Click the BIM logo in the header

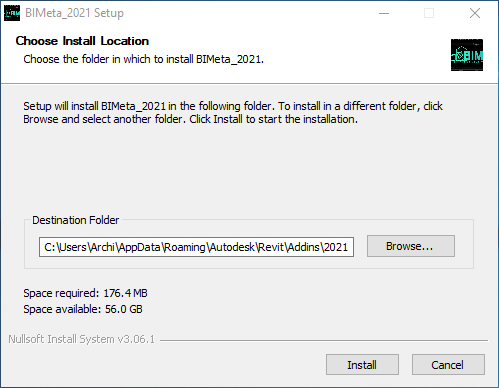tap(467, 55)
